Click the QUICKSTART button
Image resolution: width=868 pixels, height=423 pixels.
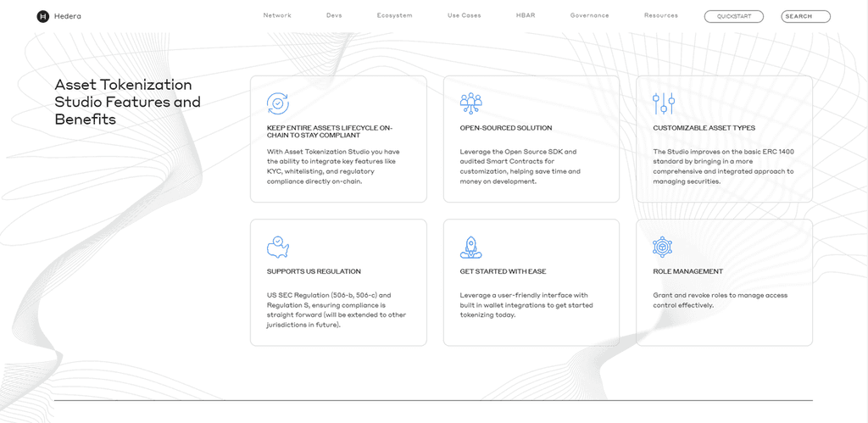(x=734, y=17)
